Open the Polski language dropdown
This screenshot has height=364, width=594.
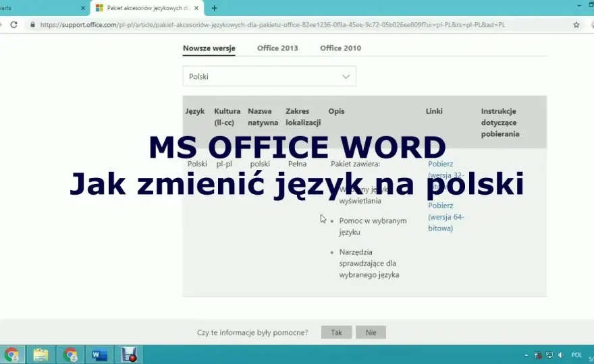(x=269, y=76)
